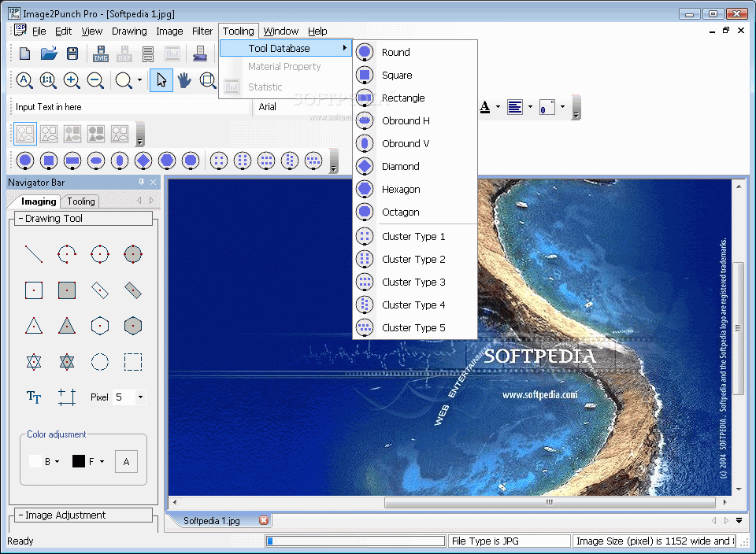Screen dimensions: 756x554
Task: Select the third image mode toggle icon
Action: coord(72,134)
